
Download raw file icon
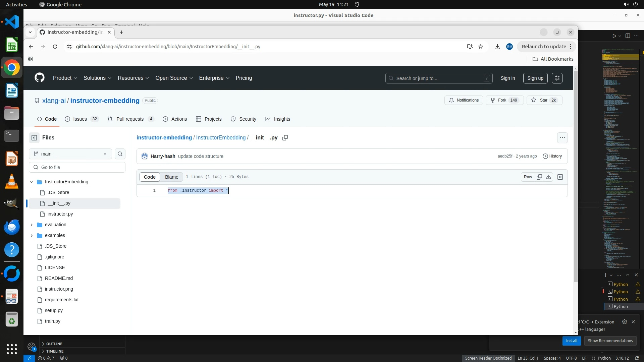pyautogui.click(x=548, y=177)
